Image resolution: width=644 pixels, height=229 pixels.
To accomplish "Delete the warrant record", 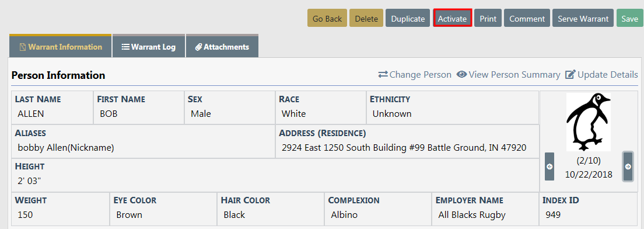I will point(366,18).
